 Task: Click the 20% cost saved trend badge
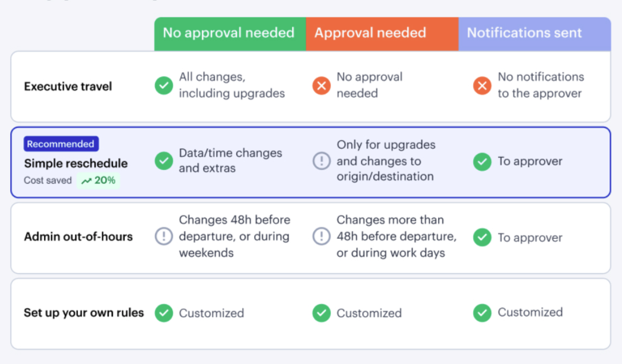click(x=98, y=181)
